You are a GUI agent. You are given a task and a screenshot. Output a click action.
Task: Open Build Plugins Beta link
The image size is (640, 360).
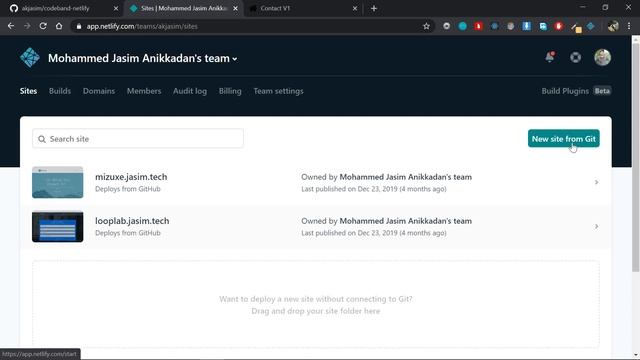click(x=576, y=91)
